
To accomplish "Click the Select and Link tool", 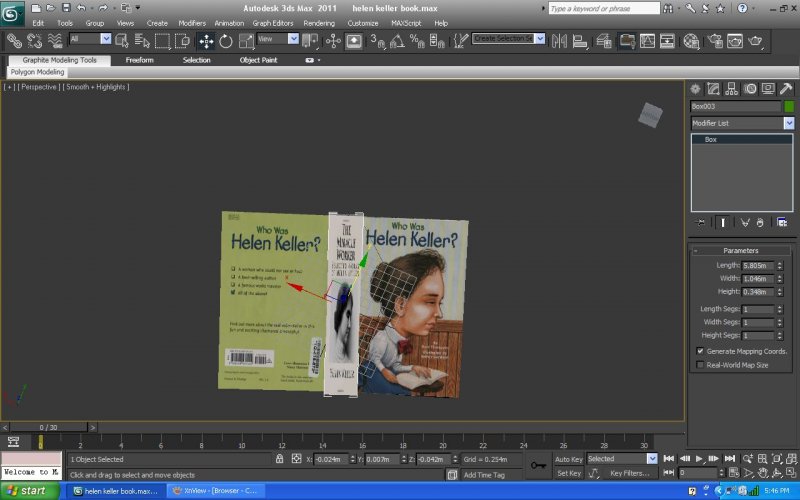I will coord(14,41).
